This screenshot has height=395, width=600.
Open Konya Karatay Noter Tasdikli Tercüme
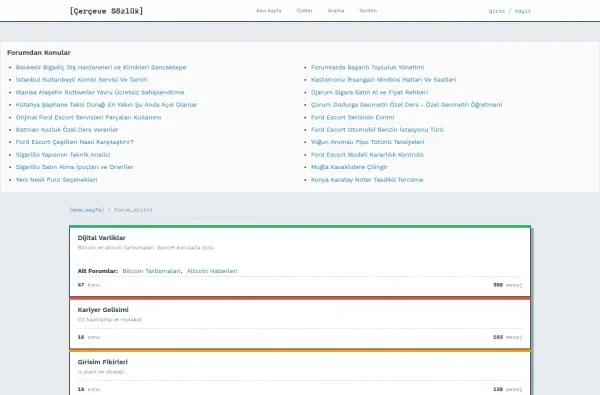coord(367,180)
